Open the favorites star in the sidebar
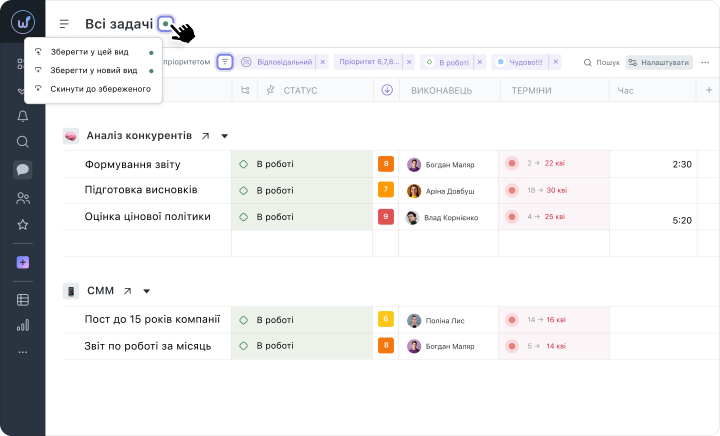The height and width of the screenshot is (436, 720). (22, 225)
